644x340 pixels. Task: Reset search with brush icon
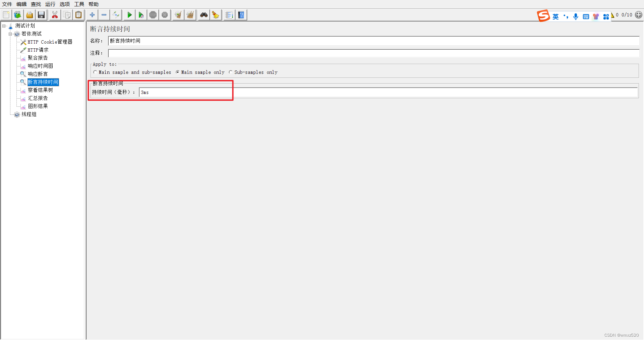(x=215, y=15)
